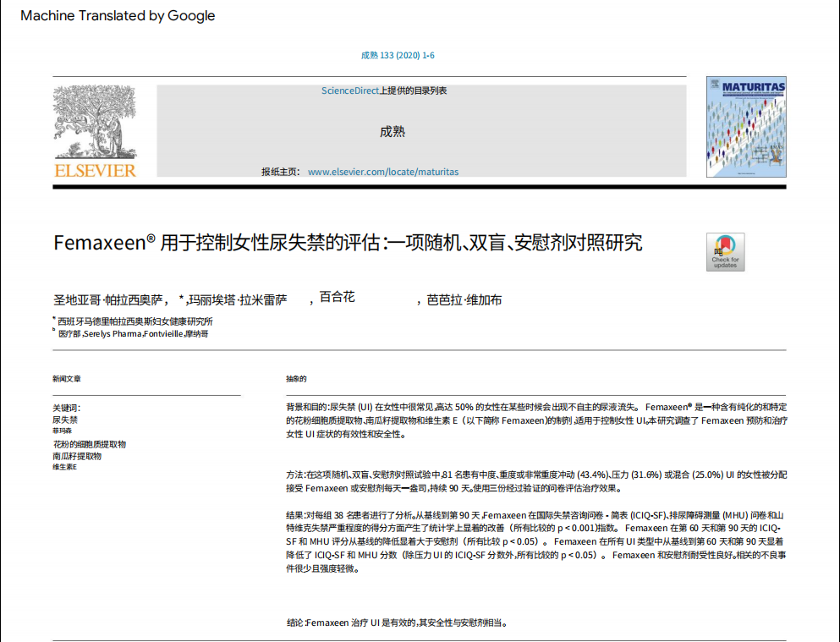
Task: Select the keyword 尿失禁
Action: click(x=65, y=420)
